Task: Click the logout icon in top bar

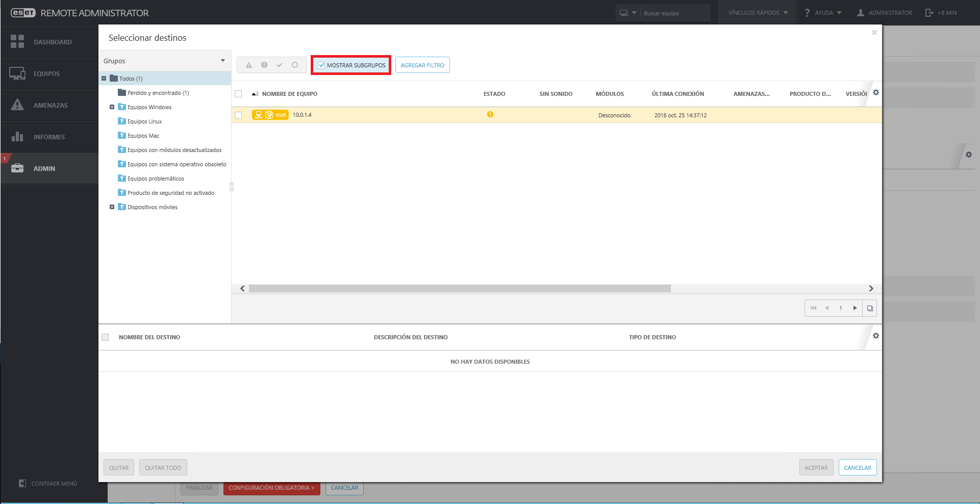Action: (x=929, y=13)
